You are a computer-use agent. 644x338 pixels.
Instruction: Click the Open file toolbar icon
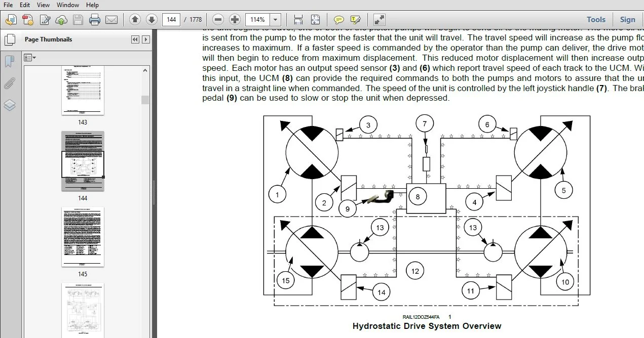tap(11, 20)
